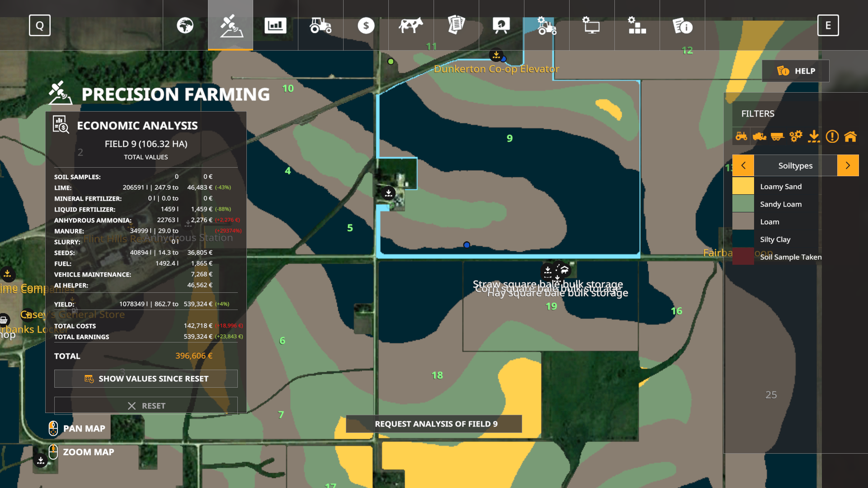Toggle the gears production filter
This screenshot has height=488, width=868.
tap(796, 136)
